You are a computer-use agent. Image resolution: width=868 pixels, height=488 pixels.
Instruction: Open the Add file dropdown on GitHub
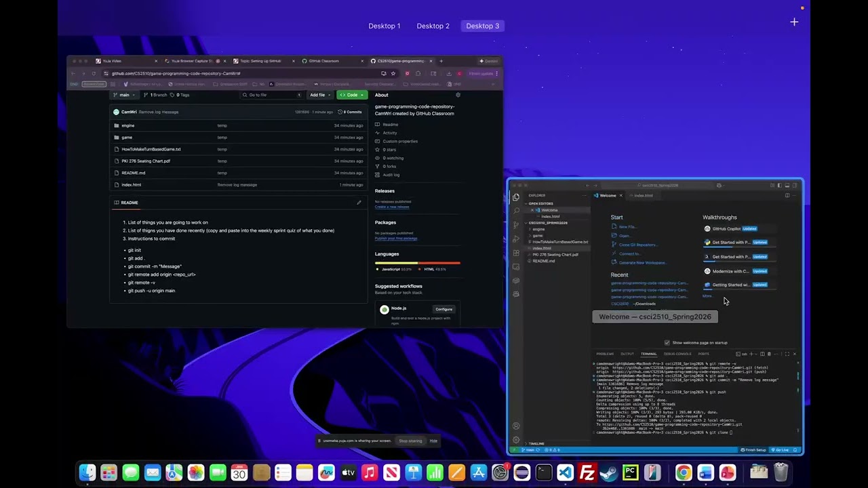pyautogui.click(x=319, y=95)
